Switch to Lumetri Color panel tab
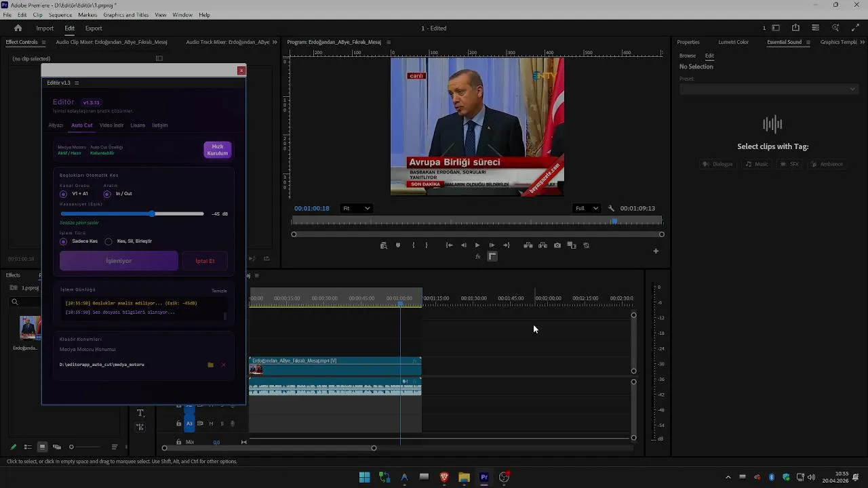The height and width of the screenshot is (488, 868). coord(734,42)
